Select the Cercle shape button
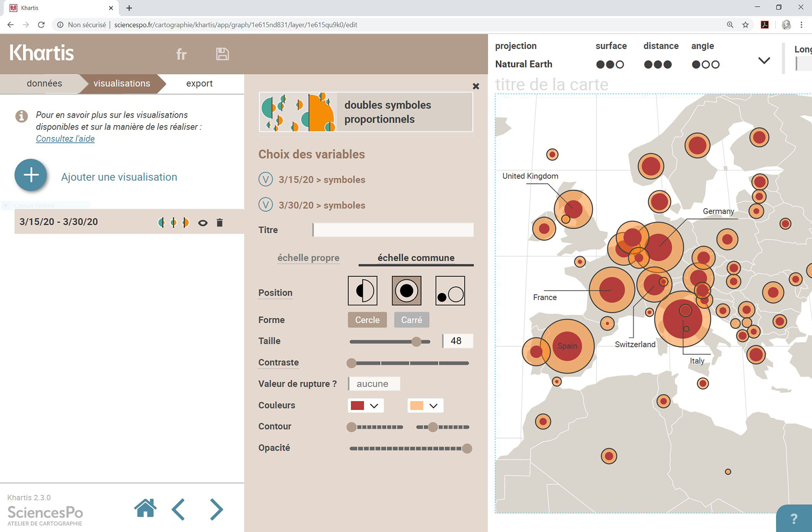The image size is (812, 532). (367, 320)
